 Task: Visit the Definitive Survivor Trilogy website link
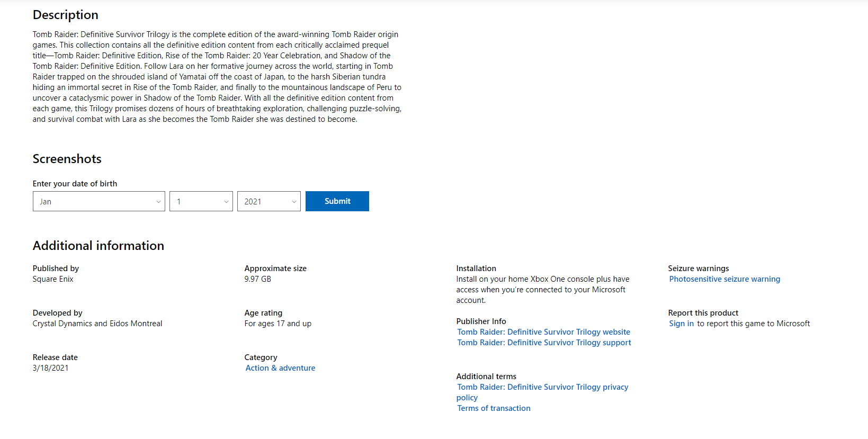coord(544,332)
